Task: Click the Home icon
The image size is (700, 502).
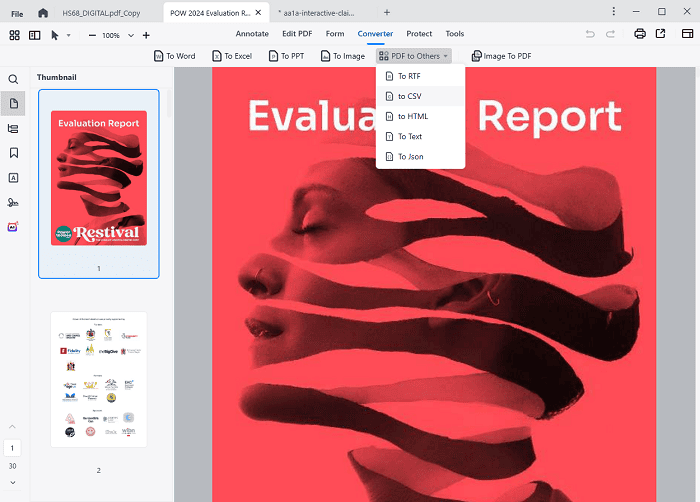Action: [x=42, y=12]
